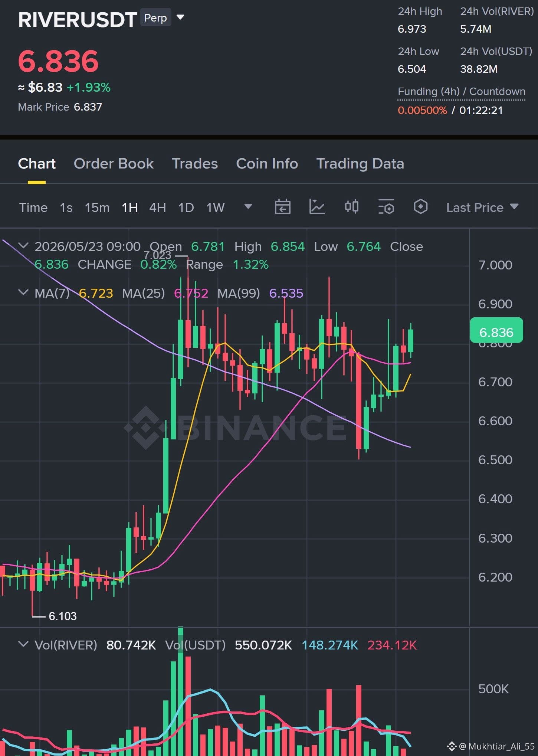Select the 1H timeframe
538x756 pixels.
pyautogui.click(x=130, y=207)
